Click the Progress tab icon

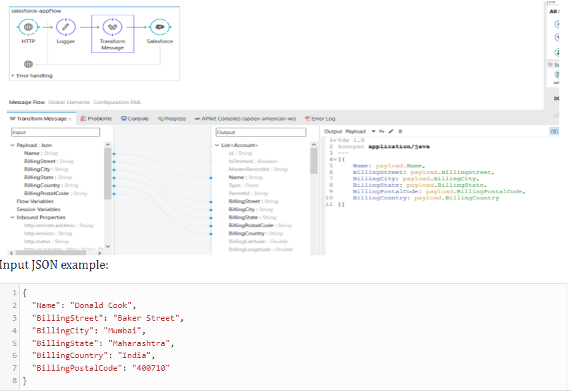tap(161, 119)
